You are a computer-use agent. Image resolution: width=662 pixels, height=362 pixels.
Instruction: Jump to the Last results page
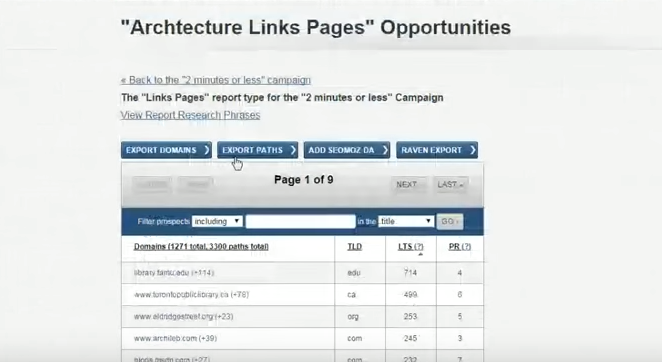(x=450, y=185)
